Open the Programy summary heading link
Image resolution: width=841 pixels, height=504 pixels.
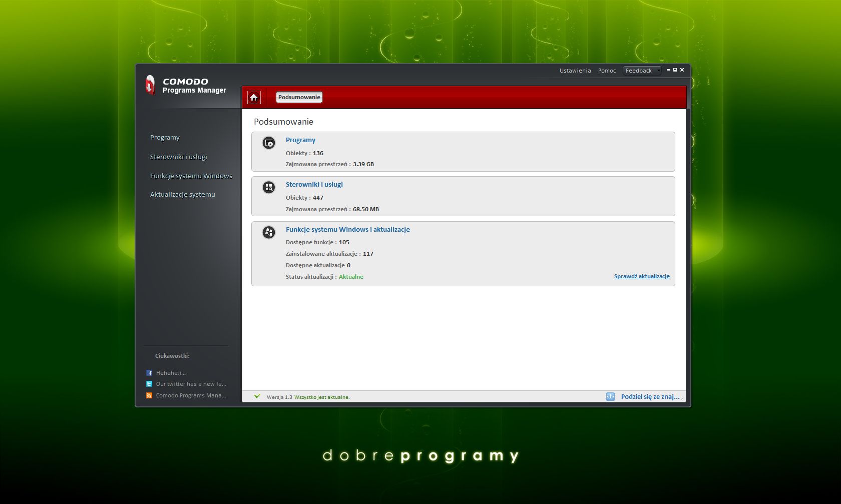300,140
